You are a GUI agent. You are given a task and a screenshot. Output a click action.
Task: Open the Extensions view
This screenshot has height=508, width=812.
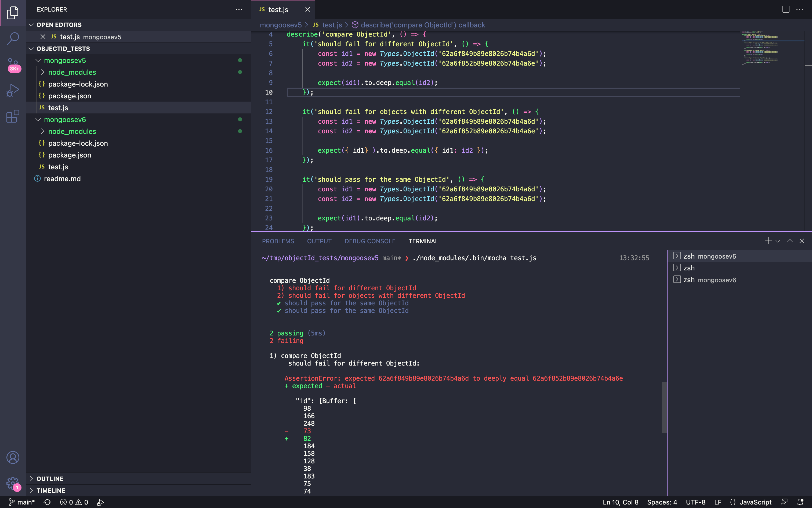13,116
